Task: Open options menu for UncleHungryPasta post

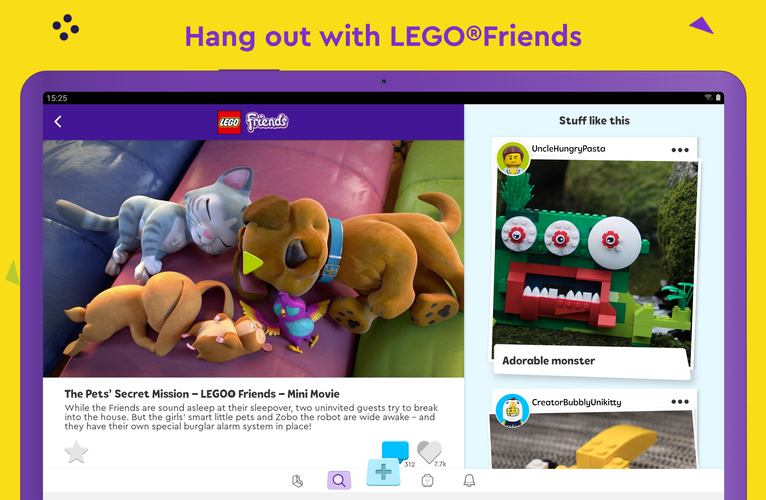Action: pyautogui.click(x=680, y=150)
